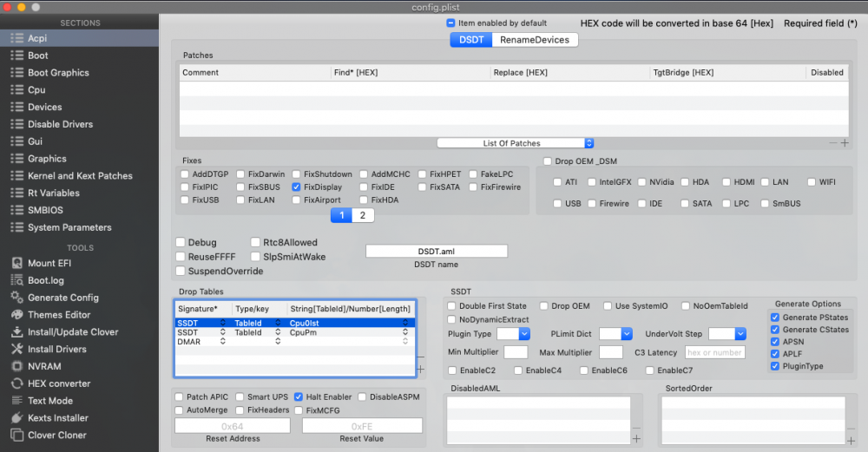The image size is (868, 452).
Task: Open String stepper on the CpuPm row
Action: click(x=405, y=332)
